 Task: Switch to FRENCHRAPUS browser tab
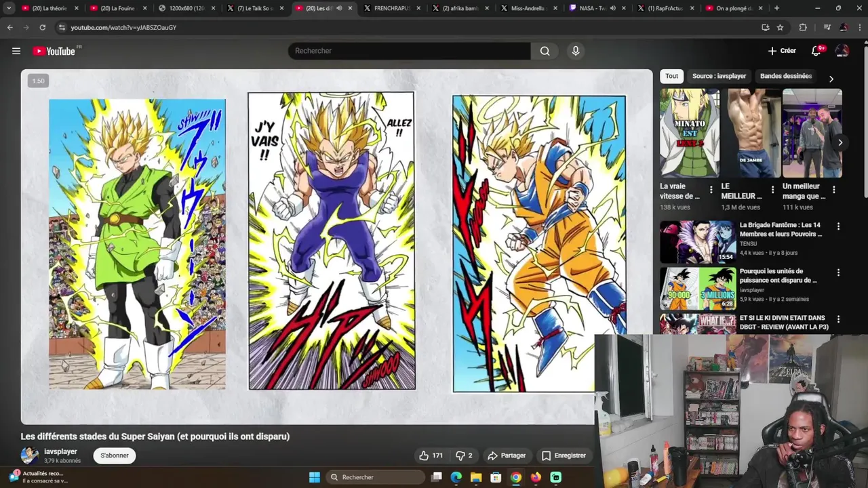point(391,8)
